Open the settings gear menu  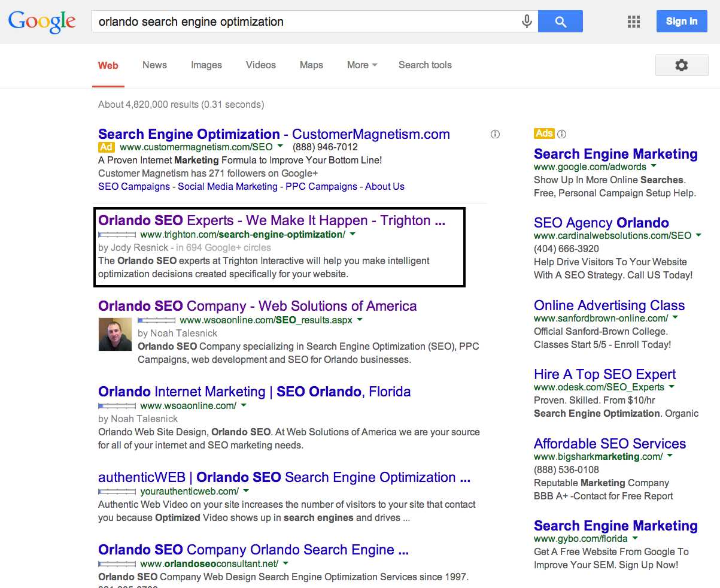click(x=682, y=65)
